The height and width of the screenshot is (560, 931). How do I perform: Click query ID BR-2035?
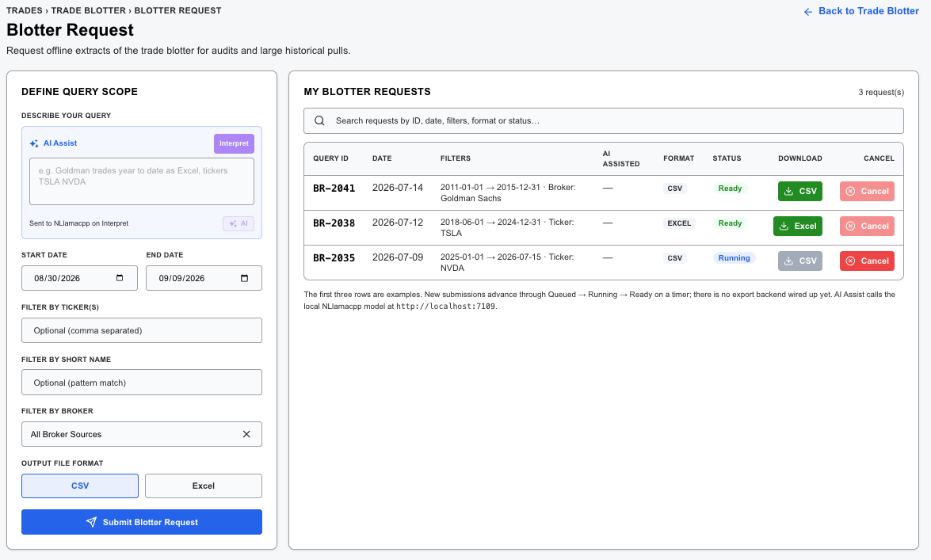tap(334, 258)
